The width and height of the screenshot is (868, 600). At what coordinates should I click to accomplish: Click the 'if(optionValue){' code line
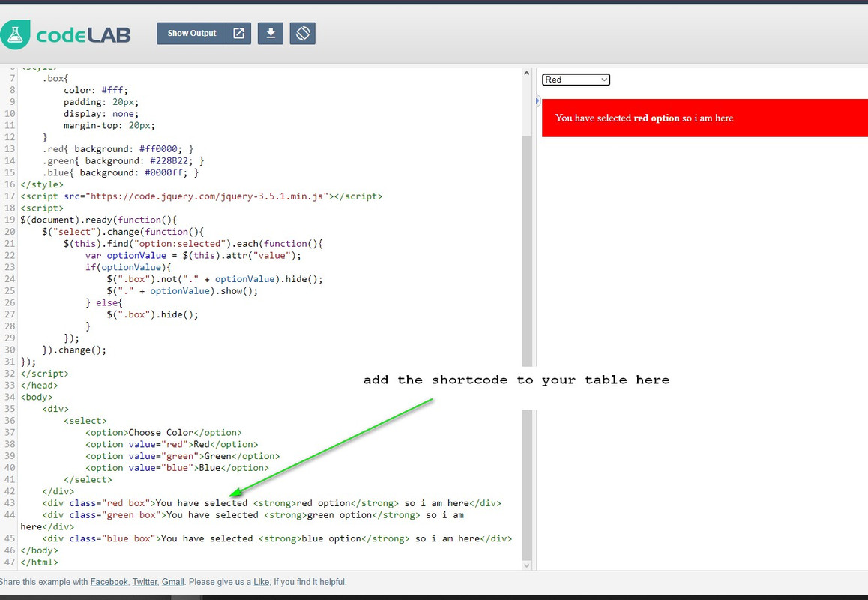pyautogui.click(x=128, y=267)
